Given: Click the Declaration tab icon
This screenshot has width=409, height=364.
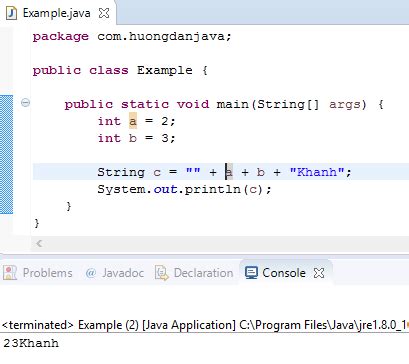Looking at the screenshot, I should tap(162, 273).
